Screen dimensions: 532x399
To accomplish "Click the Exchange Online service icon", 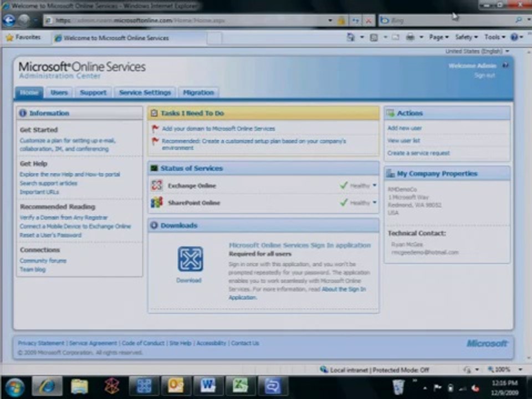I will (157, 185).
